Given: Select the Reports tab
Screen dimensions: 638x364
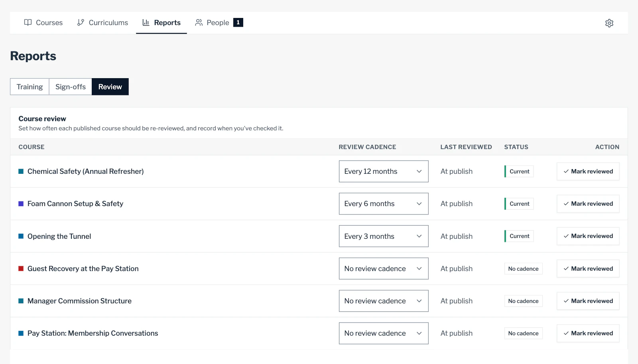Looking at the screenshot, I should [161, 23].
